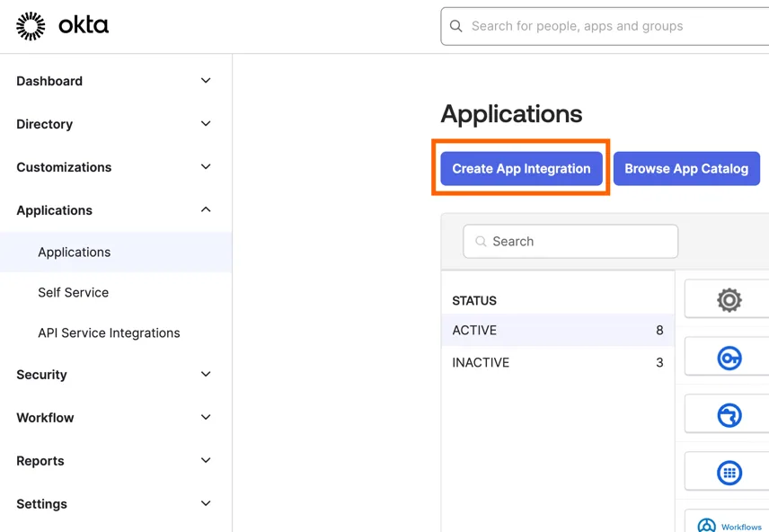Screen dimensions: 769x532
Task: Click the Okta sunburst logo
Action: tap(31, 26)
